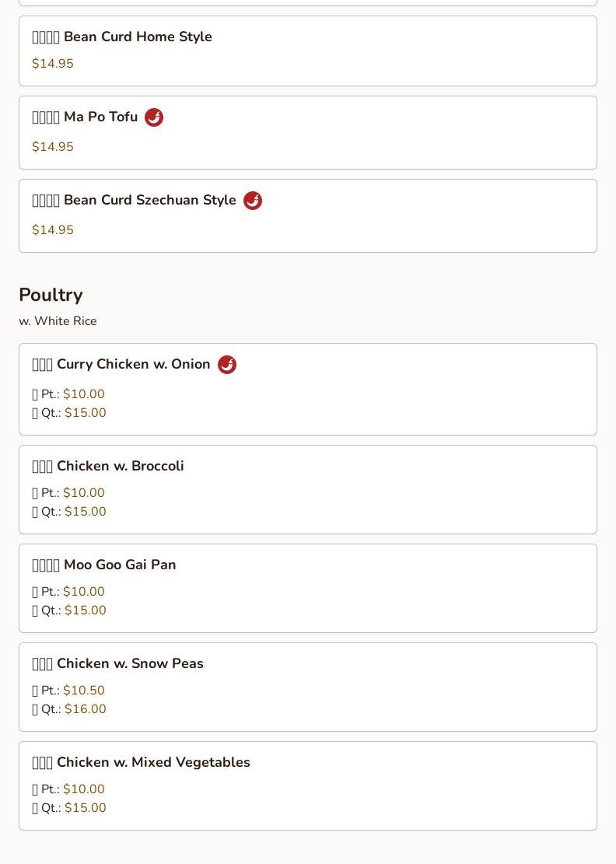Click Snow Peas quart price $16.00

[85, 709]
